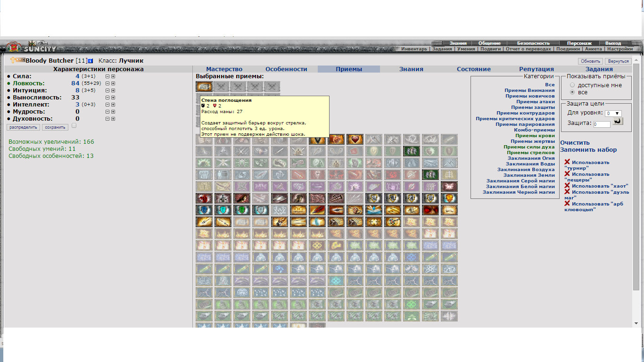
Task: Select the heart technique icon
Action: [355, 139]
